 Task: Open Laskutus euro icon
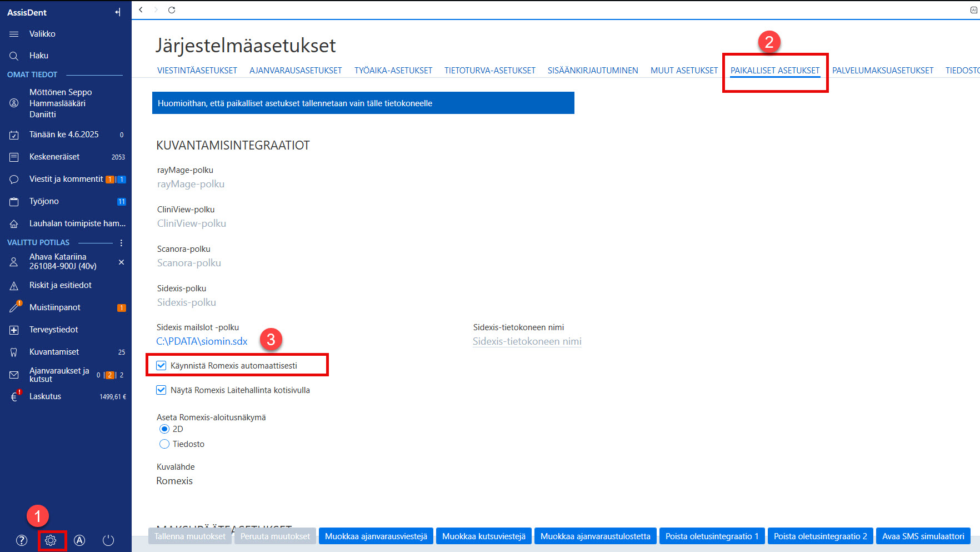point(15,396)
